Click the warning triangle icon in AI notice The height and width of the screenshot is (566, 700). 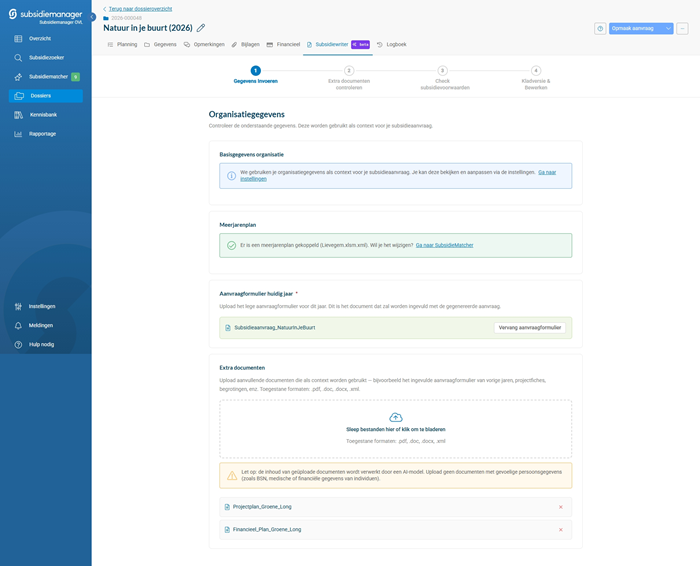click(x=232, y=476)
